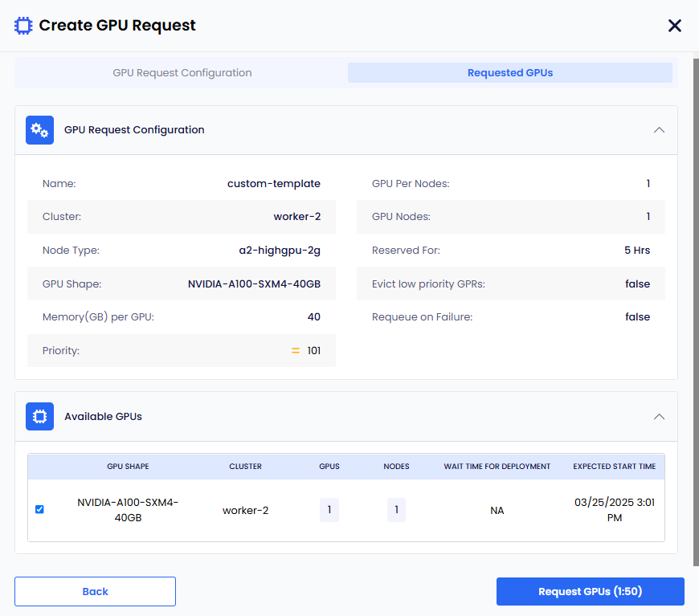Uncheck the NVIDIA-A100-SXM4-40GB row checkbox

coord(39,509)
